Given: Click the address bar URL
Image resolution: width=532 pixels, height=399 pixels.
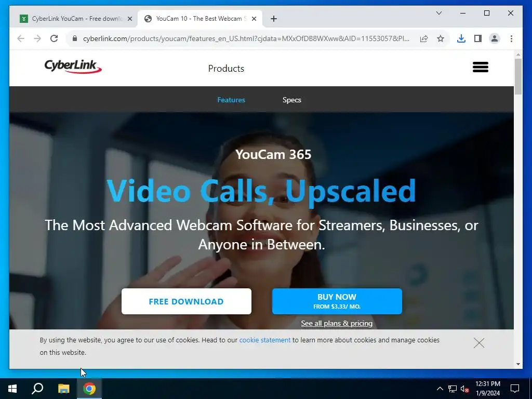Looking at the screenshot, I should coord(246,38).
